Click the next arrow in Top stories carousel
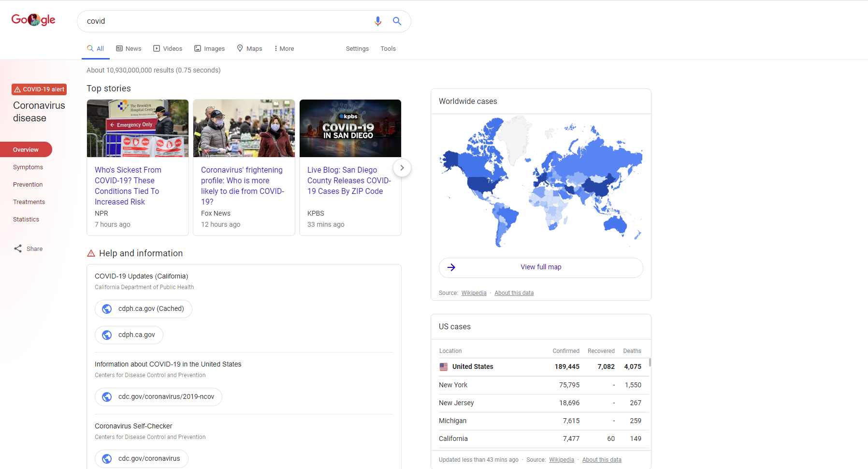 pos(402,168)
